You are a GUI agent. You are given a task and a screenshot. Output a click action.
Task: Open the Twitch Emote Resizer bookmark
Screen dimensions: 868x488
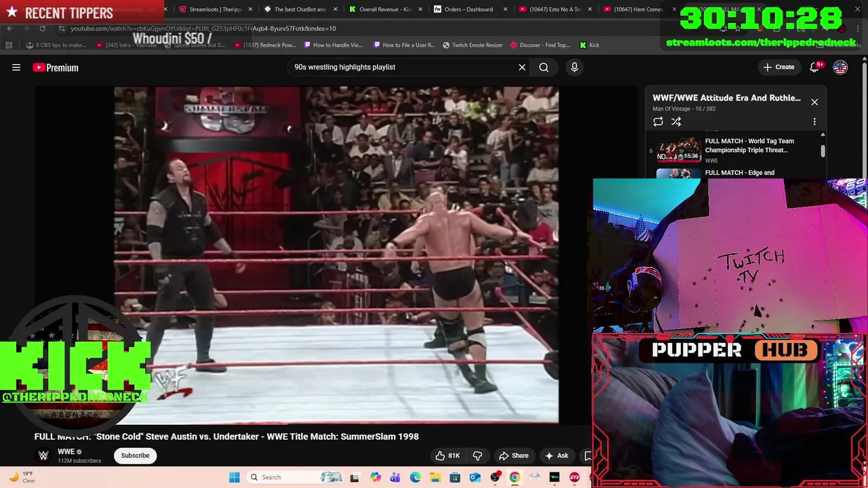click(473, 45)
